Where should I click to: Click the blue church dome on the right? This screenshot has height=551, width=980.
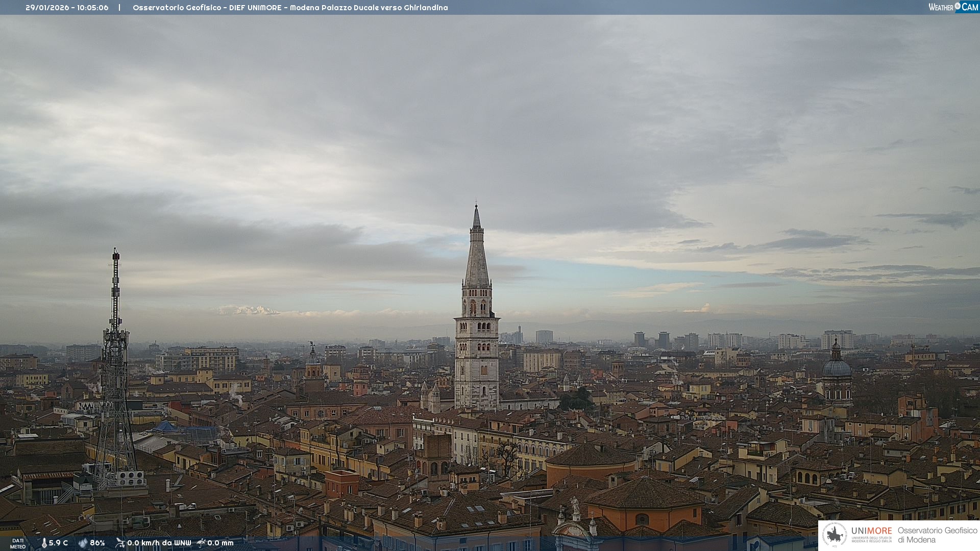[836, 368]
